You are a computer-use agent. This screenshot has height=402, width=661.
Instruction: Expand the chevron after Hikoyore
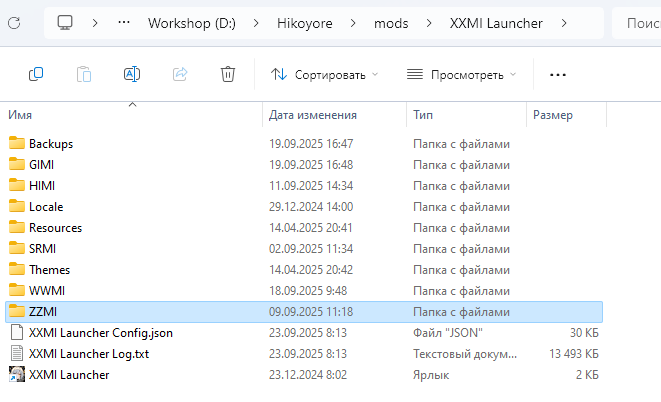[x=353, y=23]
